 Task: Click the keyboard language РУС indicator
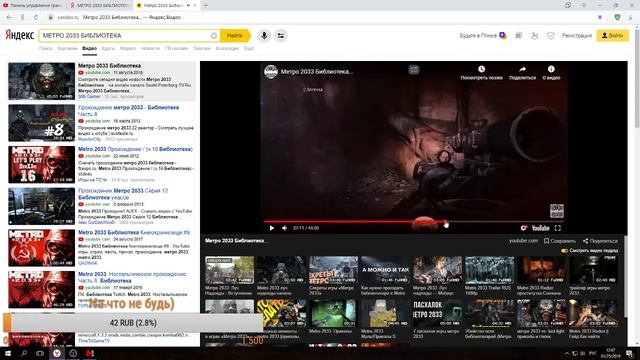click(593, 353)
